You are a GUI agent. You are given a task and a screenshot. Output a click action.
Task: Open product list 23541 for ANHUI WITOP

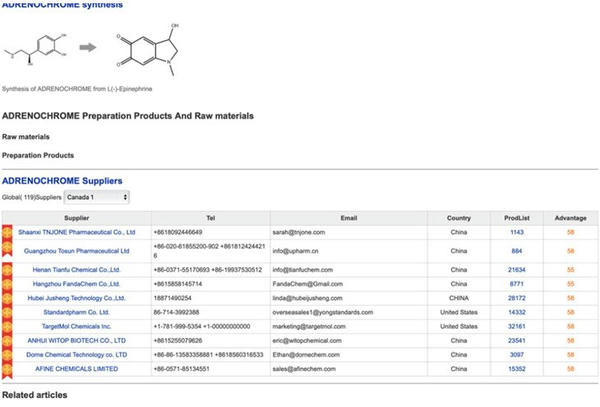click(517, 340)
